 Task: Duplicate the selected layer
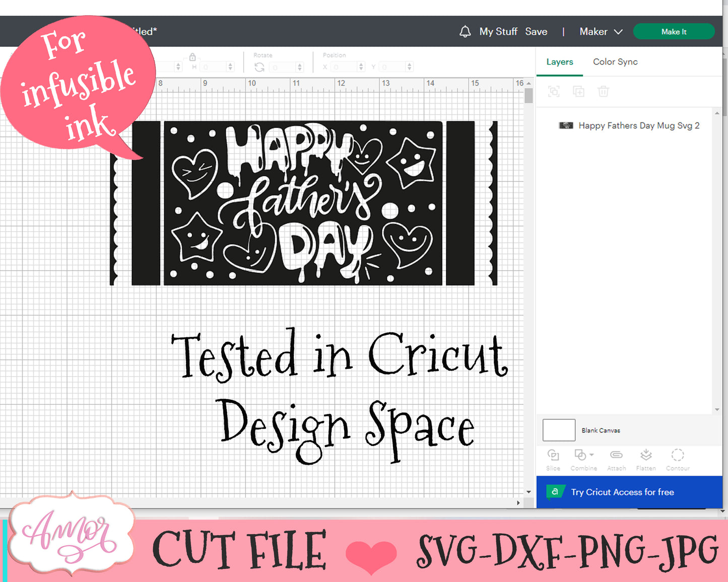[579, 92]
